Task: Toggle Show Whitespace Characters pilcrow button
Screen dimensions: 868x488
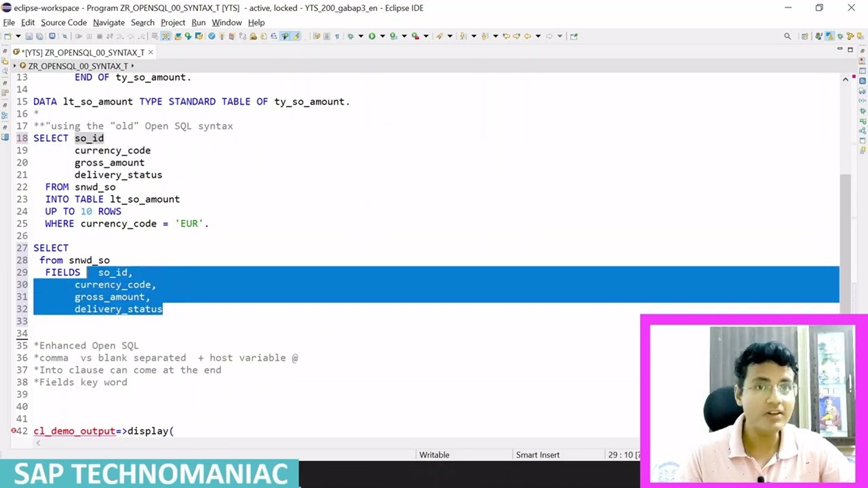Action: point(337,36)
